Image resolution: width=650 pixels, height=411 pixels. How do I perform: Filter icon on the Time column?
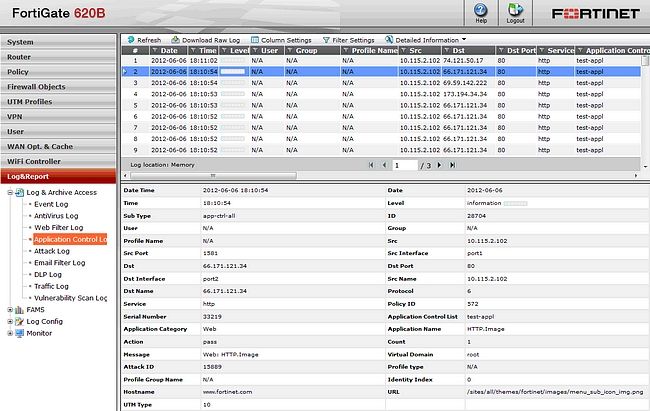[193, 51]
